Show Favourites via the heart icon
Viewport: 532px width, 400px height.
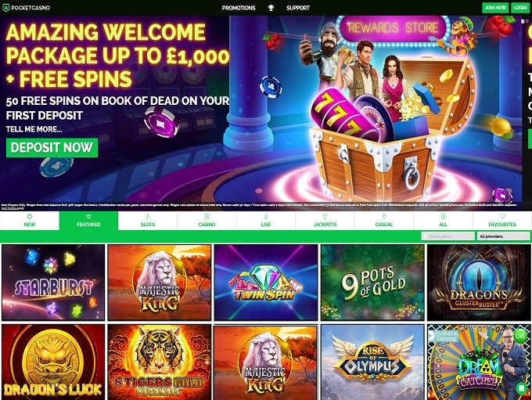pos(502,216)
